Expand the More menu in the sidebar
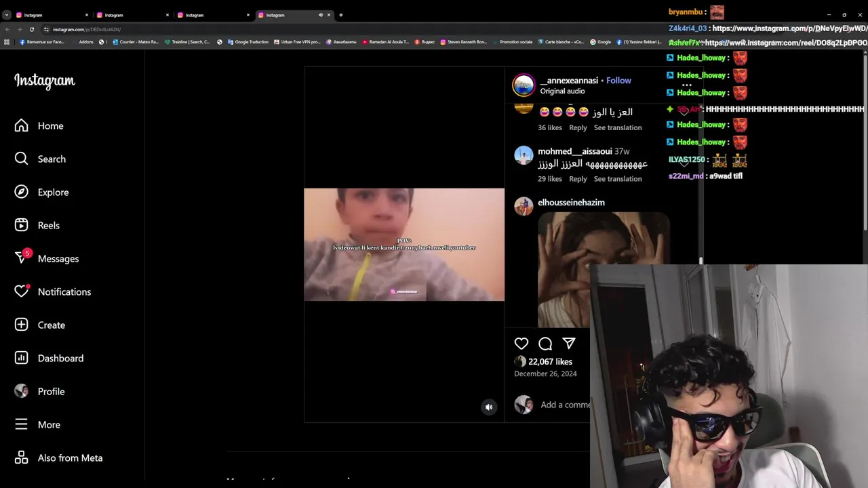 (37, 425)
